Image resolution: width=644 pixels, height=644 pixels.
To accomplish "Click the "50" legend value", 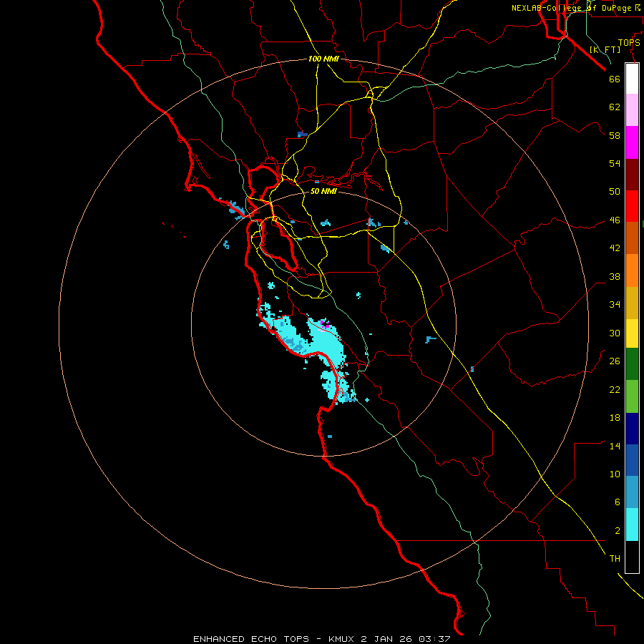I will 615,192.
